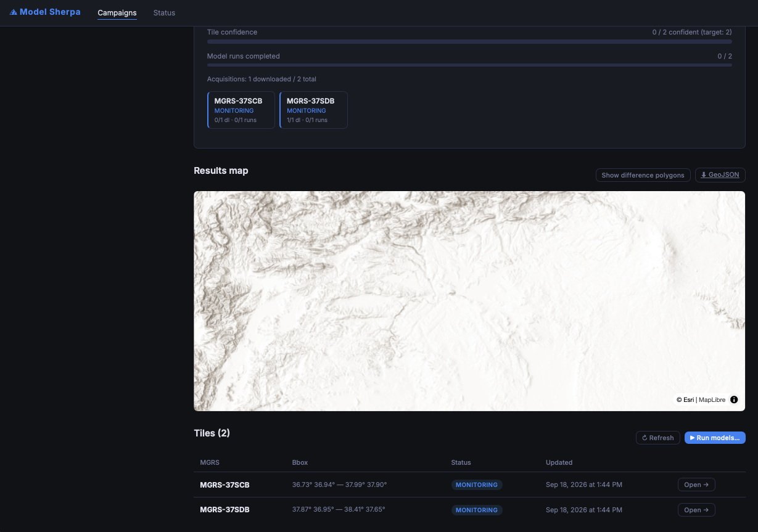758x532 pixels.
Task: Click the Bbox column header
Action: pyautogui.click(x=300, y=462)
